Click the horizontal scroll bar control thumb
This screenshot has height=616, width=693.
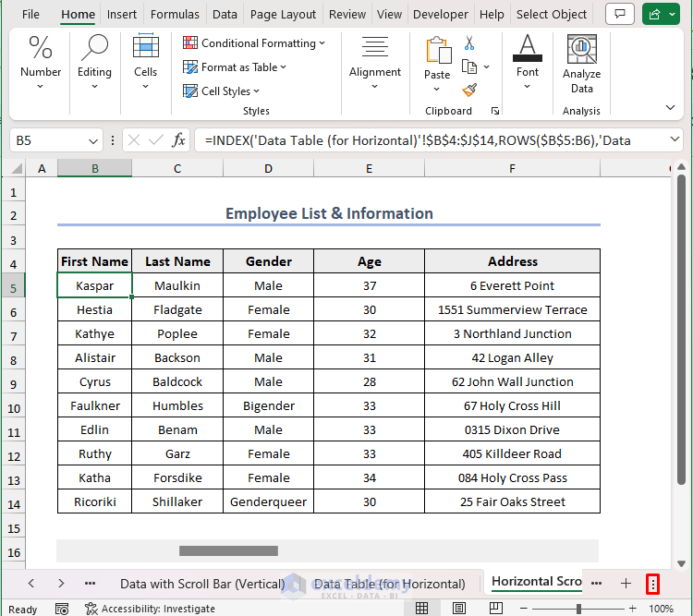coord(228,550)
